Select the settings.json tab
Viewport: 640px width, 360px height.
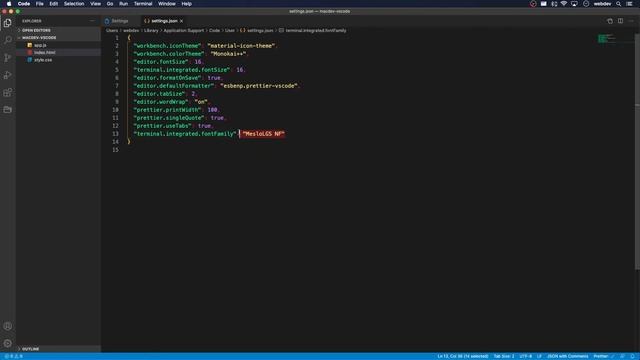(x=164, y=21)
